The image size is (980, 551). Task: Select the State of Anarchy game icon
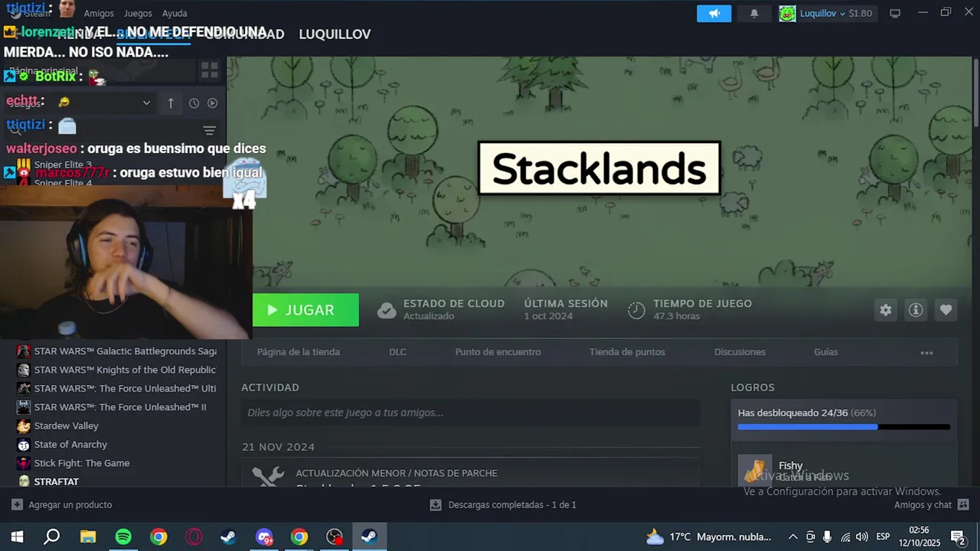pos(24,445)
